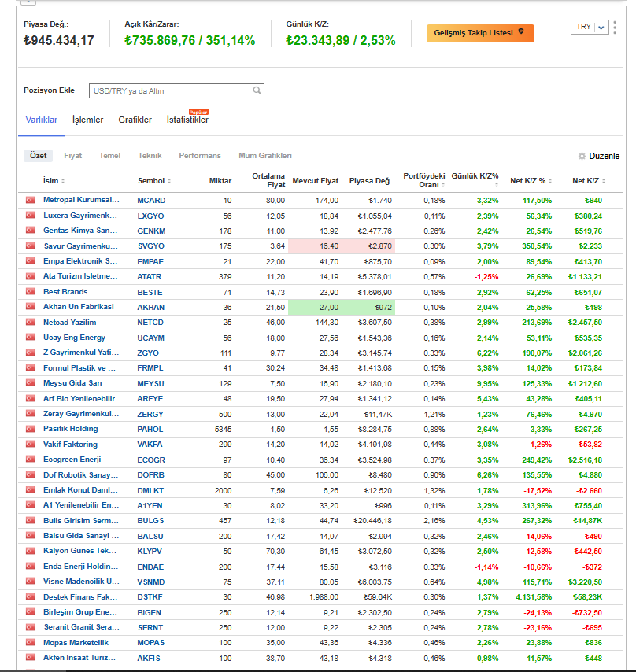Click Piyasa Değ. value ₺20.446,18
The width and height of the screenshot is (636, 672).
(372, 521)
